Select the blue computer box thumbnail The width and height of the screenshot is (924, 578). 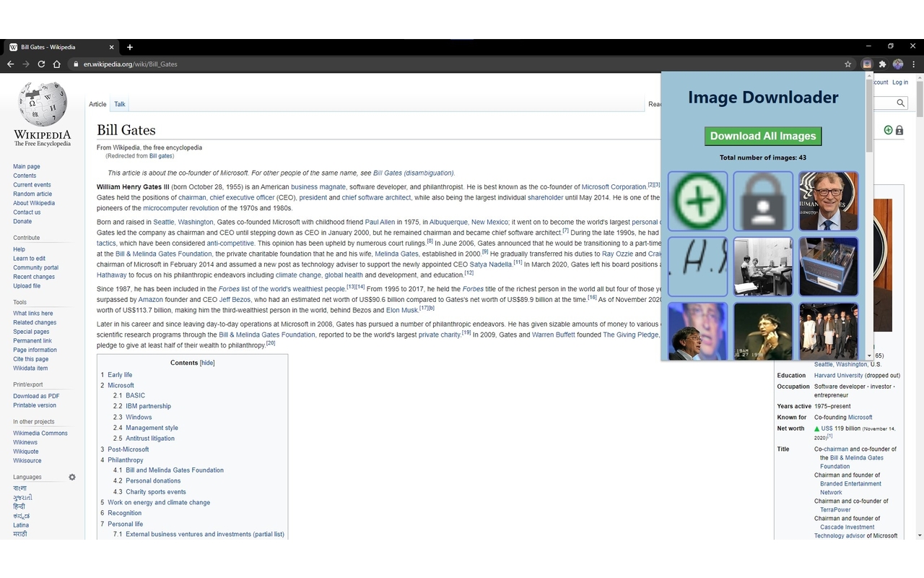829,267
